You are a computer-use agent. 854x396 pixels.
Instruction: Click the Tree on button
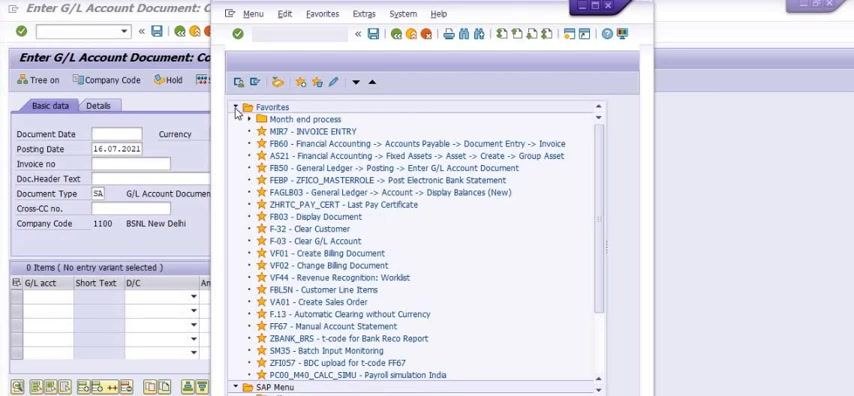pyautogui.click(x=38, y=80)
